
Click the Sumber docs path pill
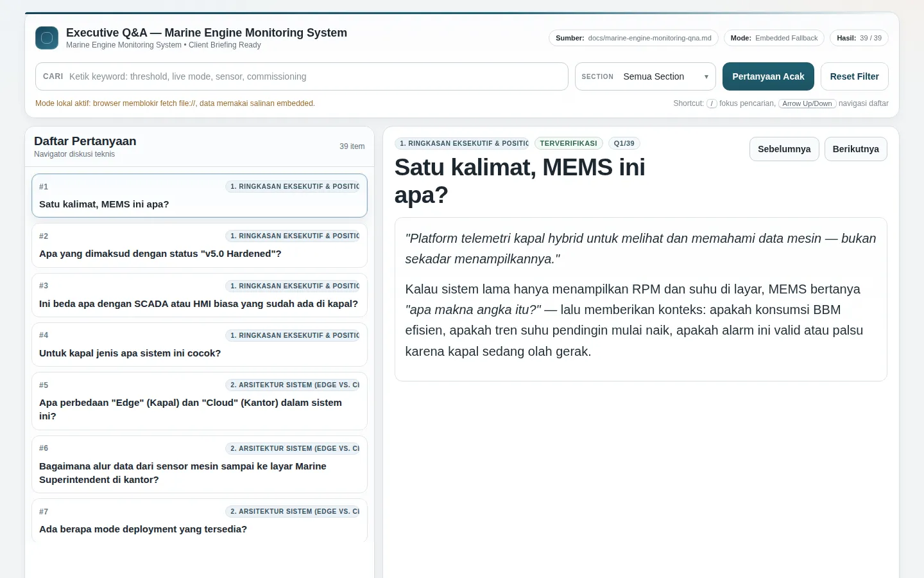633,38
